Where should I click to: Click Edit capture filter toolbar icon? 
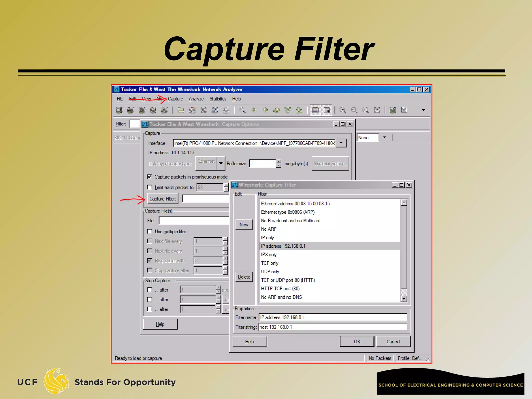393,110
